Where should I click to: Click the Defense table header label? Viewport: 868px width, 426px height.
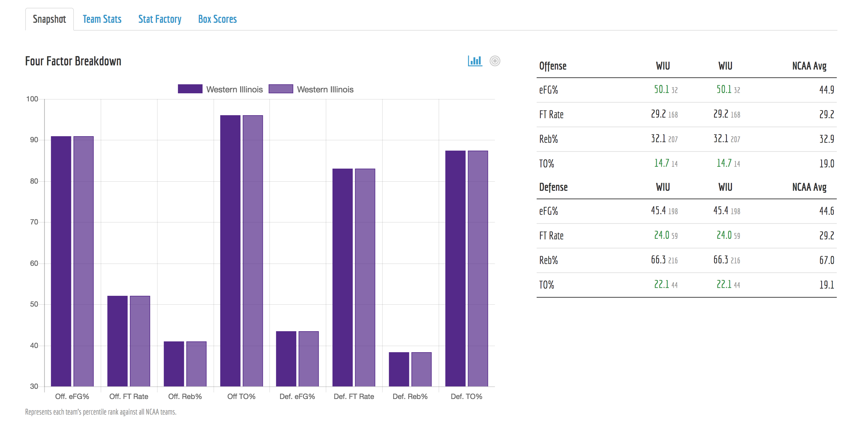(553, 187)
